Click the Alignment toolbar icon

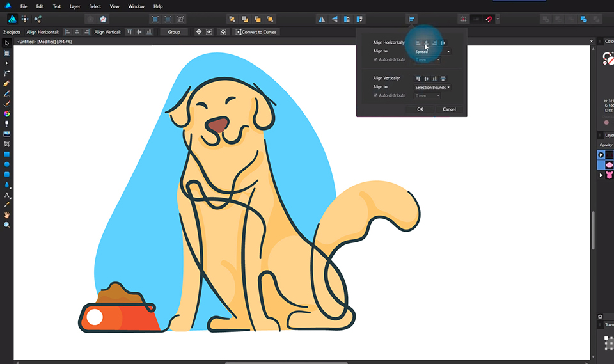coord(411,19)
